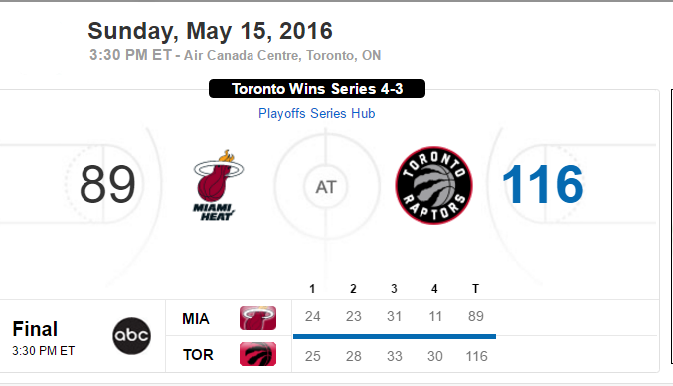
Task: Click Toronto's third quarter score 33
Action: (x=394, y=356)
